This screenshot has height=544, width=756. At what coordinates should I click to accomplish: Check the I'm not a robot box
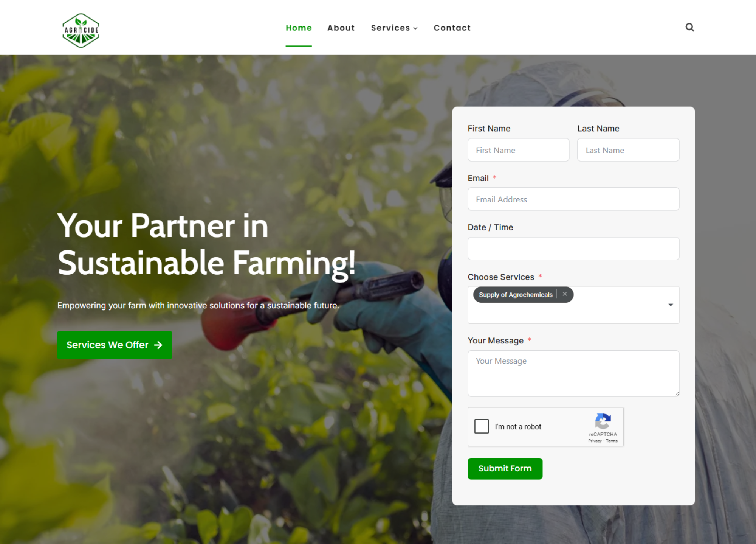tap(482, 426)
